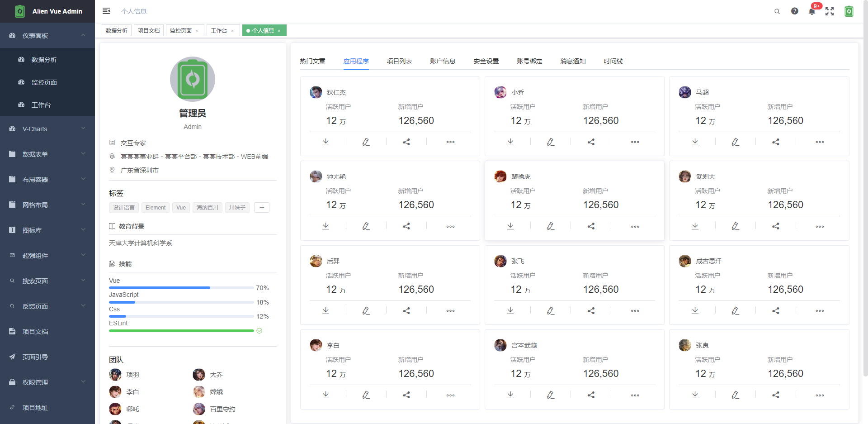Image resolution: width=868 pixels, height=424 pixels.
Task: Add a new tag with plus button
Action: [x=262, y=207]
